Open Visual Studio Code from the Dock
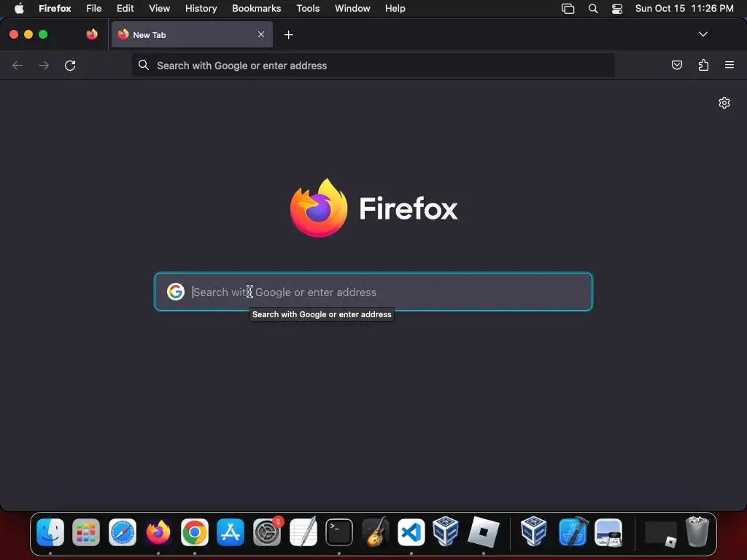Screen dimensions: 747x560 [x=411, y=532]
